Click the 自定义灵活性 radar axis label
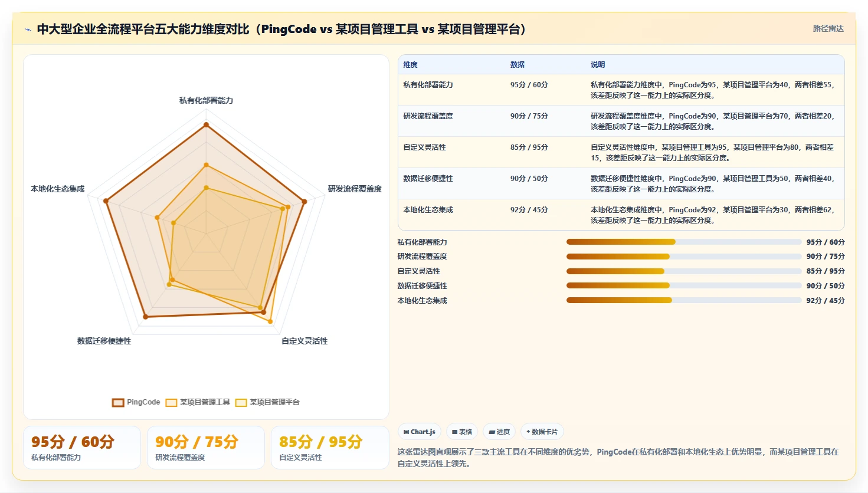868x493 pixels. [x=304, y=341]
